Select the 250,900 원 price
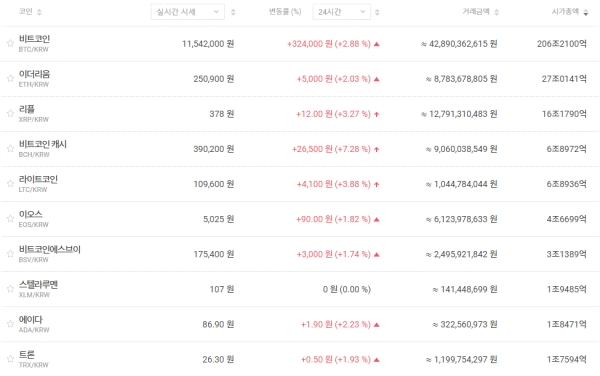Screen dimensions: 600x376 [214, 79]
